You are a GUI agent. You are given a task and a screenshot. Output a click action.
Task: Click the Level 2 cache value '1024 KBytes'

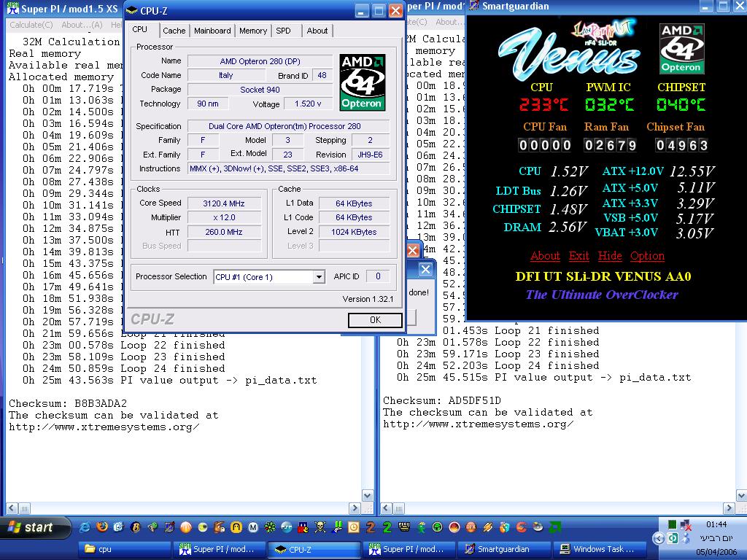[x=354, y=232]
